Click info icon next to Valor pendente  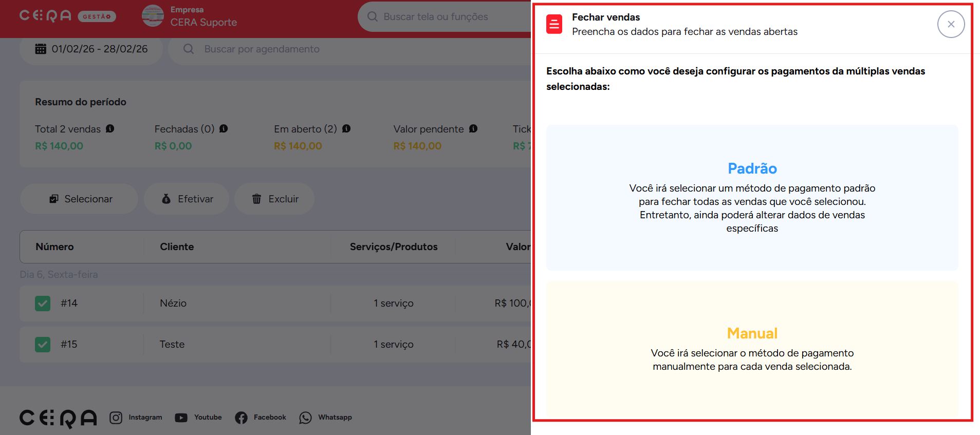click(x=473, y=129)
